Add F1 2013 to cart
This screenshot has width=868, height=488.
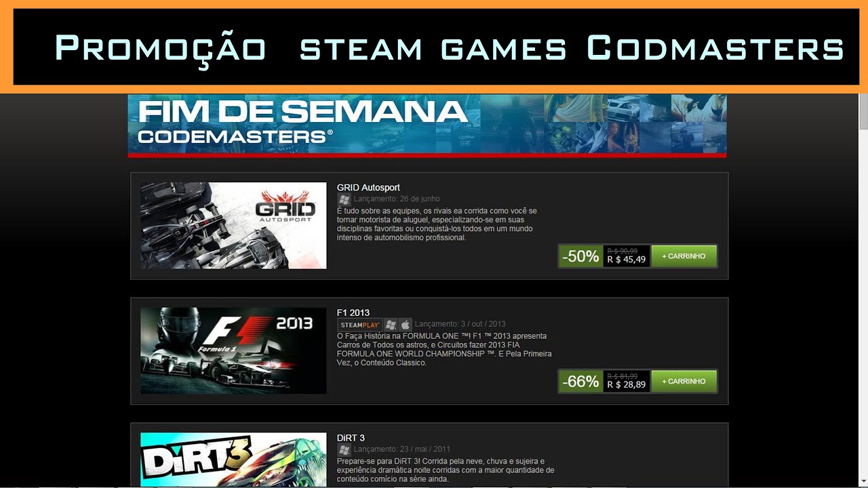click(x=684, y=381)
